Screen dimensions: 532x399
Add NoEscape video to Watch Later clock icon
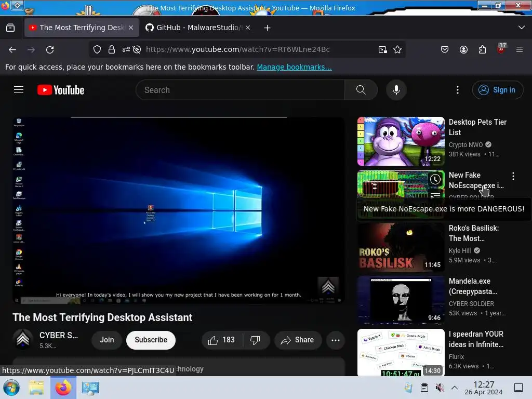(435, 179)
